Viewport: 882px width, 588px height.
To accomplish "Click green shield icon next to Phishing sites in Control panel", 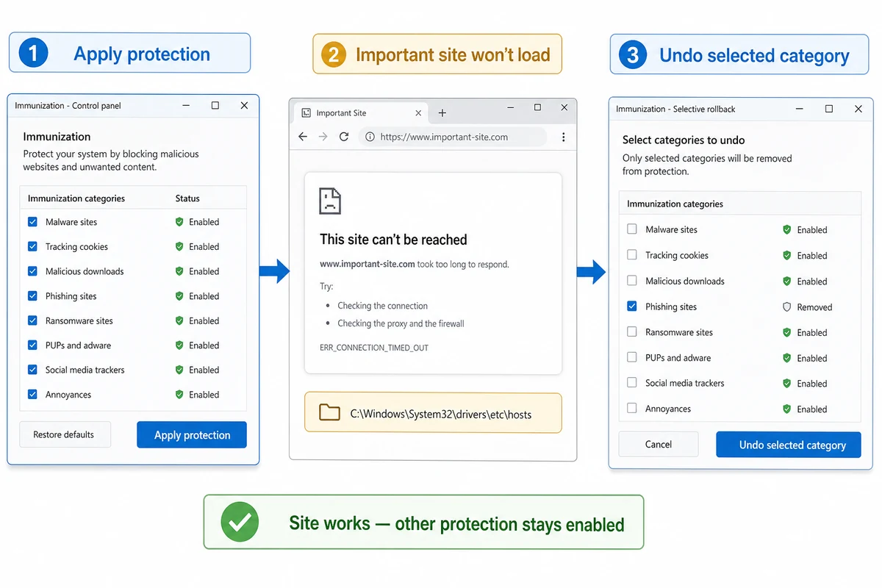I will [x=179, y=296].
